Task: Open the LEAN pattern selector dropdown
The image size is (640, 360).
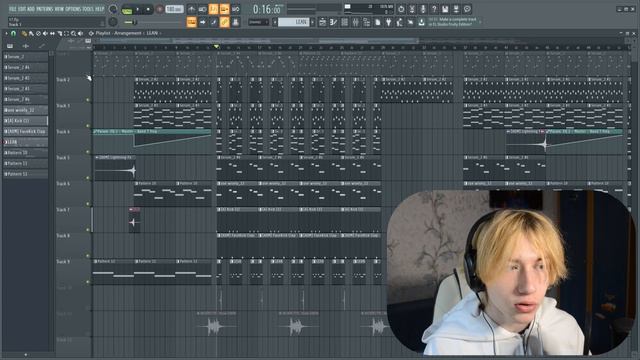Action: (293, 22)
